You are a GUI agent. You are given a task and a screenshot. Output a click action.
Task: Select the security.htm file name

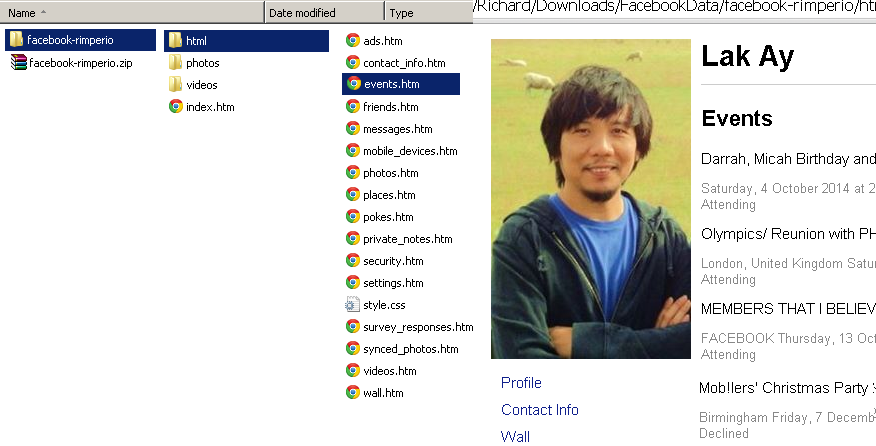pyautogui.click(x=393, y=261)
